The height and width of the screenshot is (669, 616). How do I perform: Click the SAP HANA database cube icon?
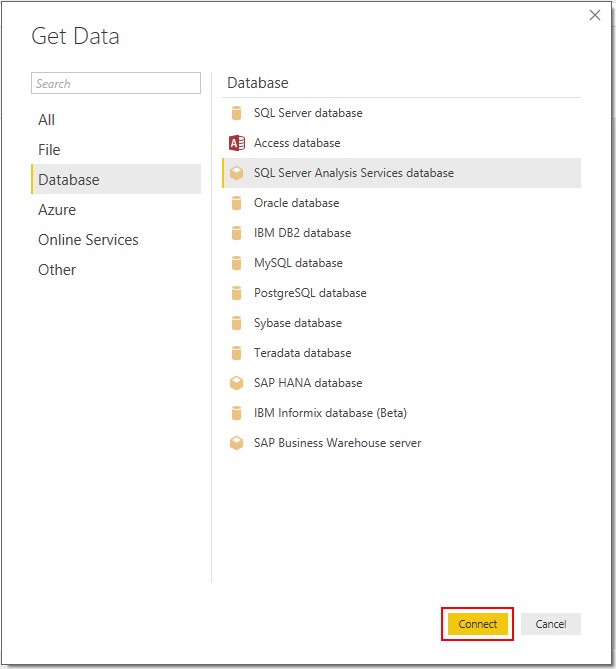(x=236, y=383)
